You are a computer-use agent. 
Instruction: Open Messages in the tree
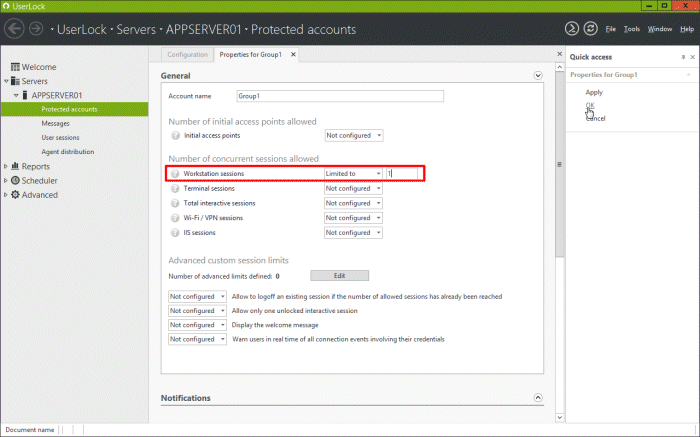[x=55, y=123]
